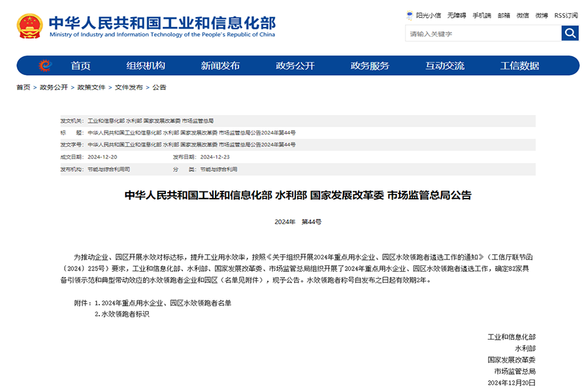Click the 标题 row announcement text

[x=191, y=133]
